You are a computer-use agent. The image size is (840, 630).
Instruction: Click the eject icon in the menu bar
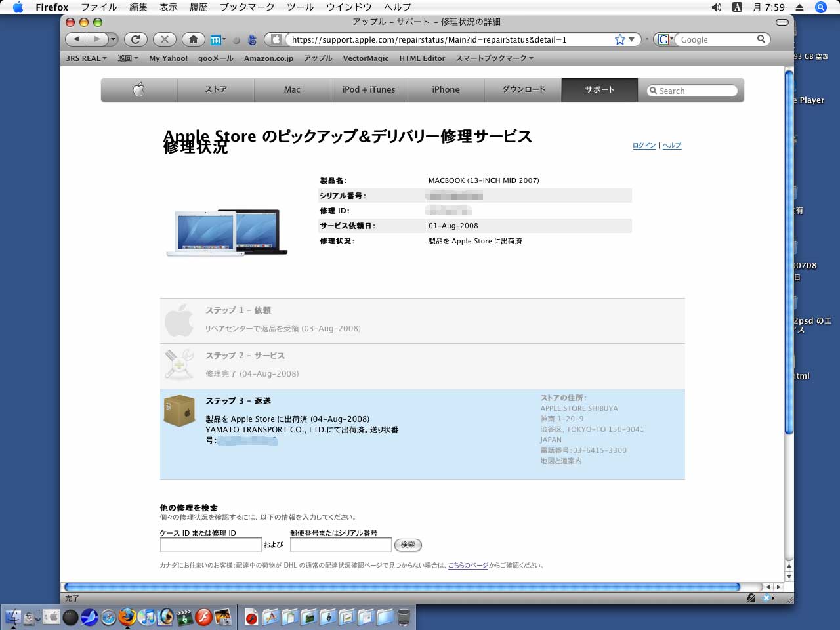(799, 7)
